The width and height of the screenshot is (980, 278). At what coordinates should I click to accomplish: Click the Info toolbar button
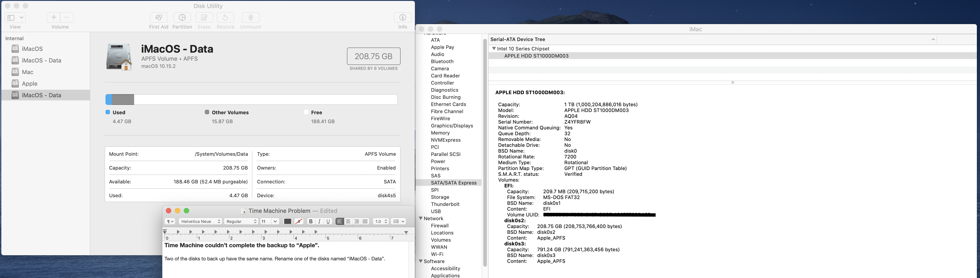(x=403, y=17)
